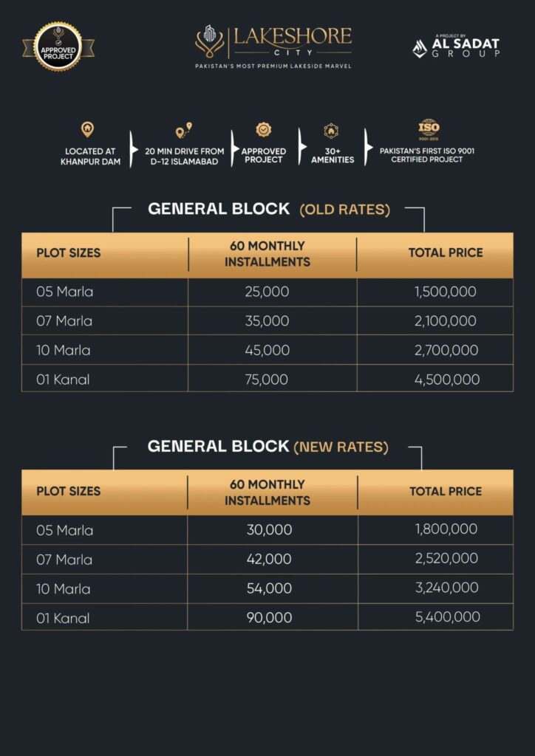Click the tagline Pakistan's Most Premium Lakeside Marvel
This screenshot has height=756, width=535.
pos(273,66)
